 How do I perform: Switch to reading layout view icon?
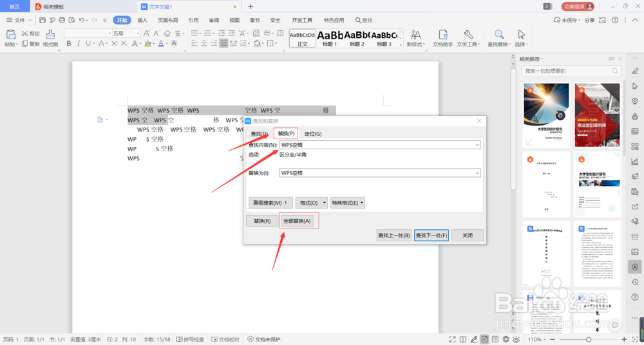(x=463, y=339)
